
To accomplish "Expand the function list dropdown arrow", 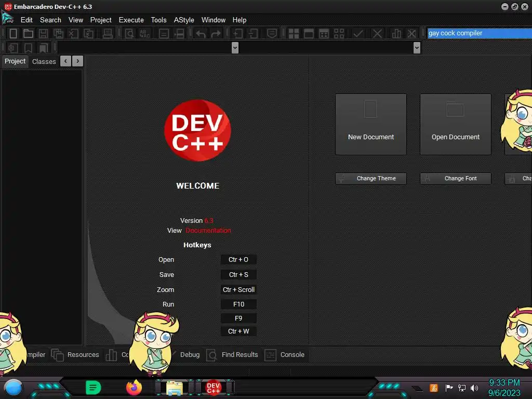I will 417,48.
